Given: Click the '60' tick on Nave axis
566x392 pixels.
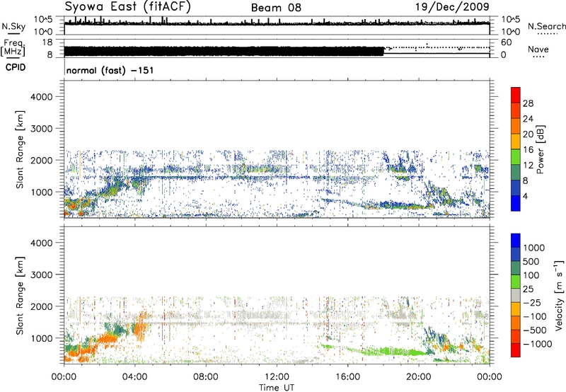Looking at the screenshot, I should pyautogui.click(x=506, y=42).
